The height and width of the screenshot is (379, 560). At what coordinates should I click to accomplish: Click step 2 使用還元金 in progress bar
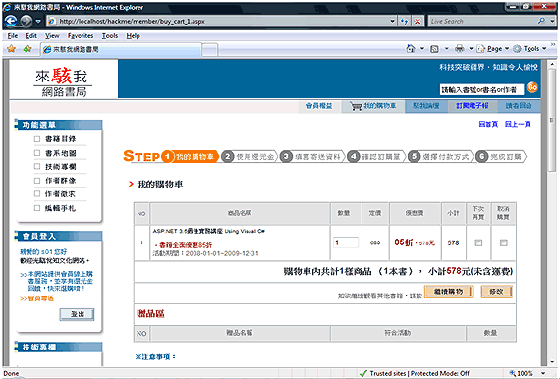click(x=249, y=156)
